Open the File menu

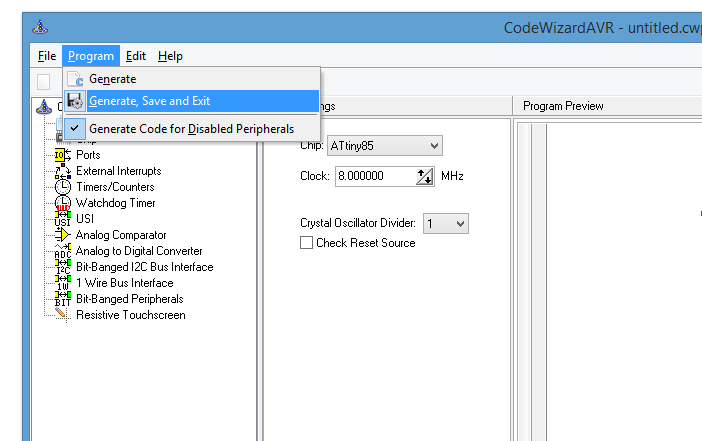point(47,56)
